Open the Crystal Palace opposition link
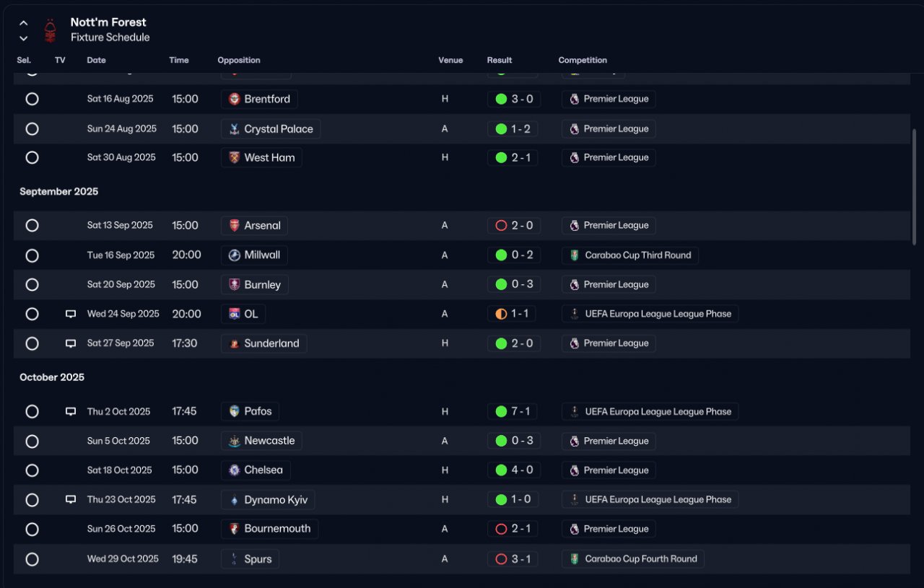924x588 pixels. click(x=271, y=129)
